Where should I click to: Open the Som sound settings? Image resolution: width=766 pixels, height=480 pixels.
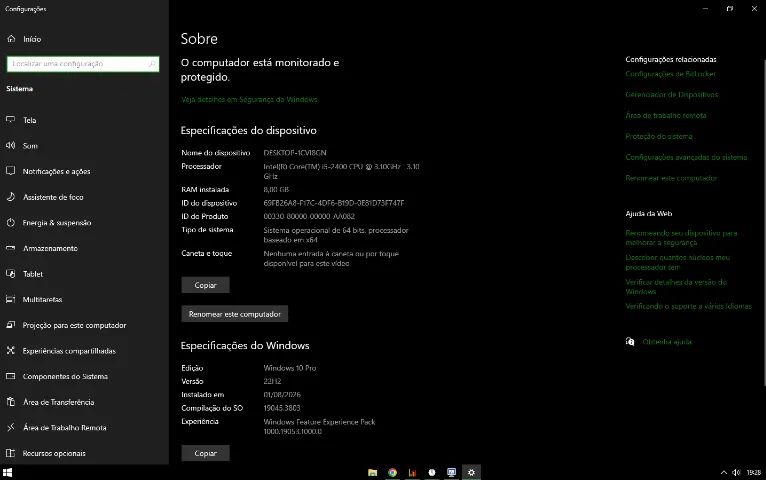click(x=30, y=146)
